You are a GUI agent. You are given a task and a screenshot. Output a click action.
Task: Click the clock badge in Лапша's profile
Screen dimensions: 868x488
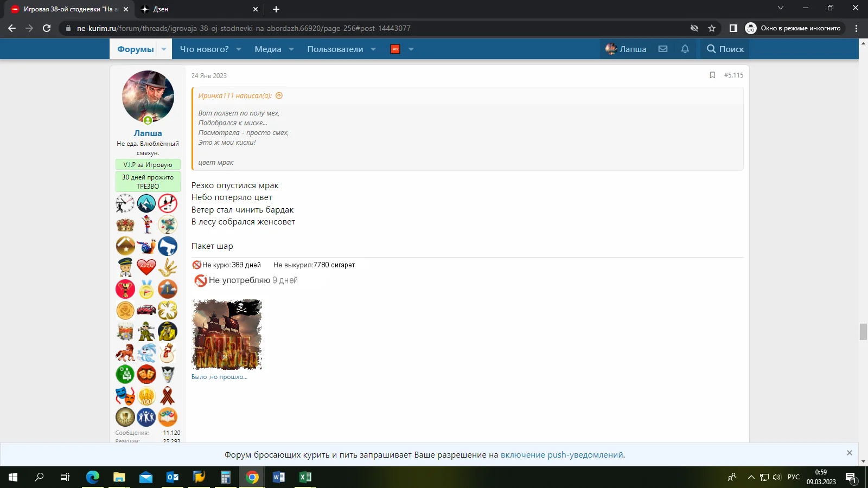(x=125, y=203)
